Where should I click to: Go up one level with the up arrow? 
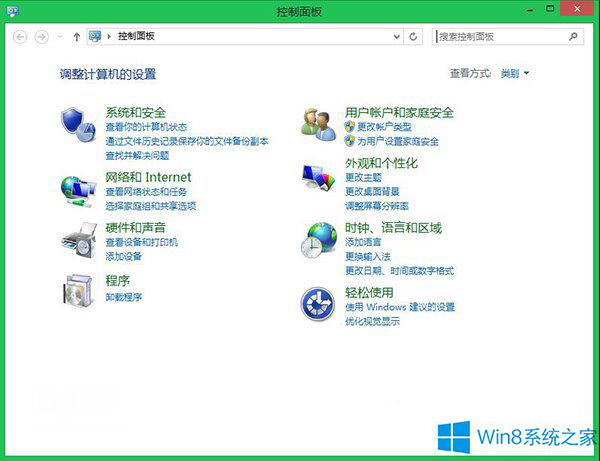(x=77, y=37)
